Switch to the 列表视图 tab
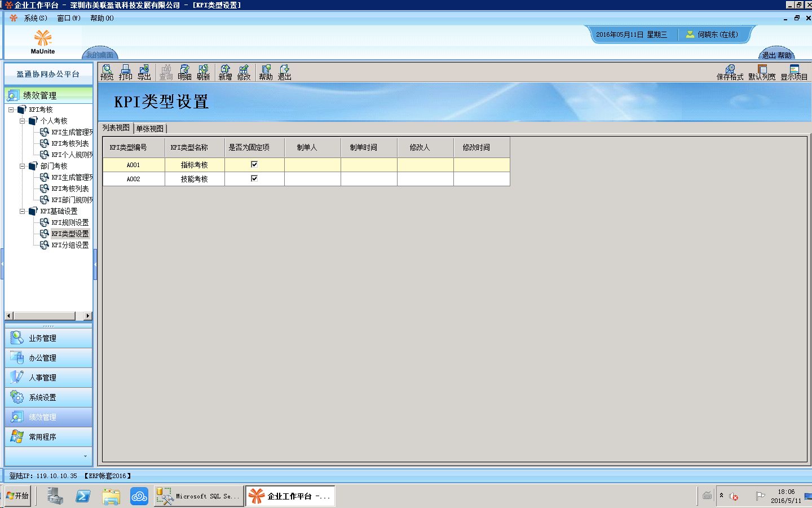This screenshot has height=508, width=812. [x=116, y=128]
